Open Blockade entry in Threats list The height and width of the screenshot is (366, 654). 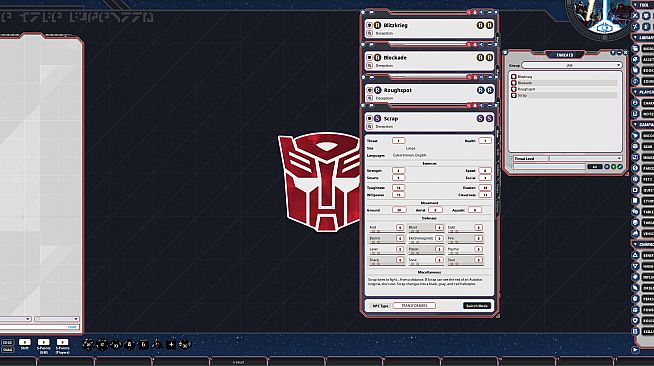[563, 83]
